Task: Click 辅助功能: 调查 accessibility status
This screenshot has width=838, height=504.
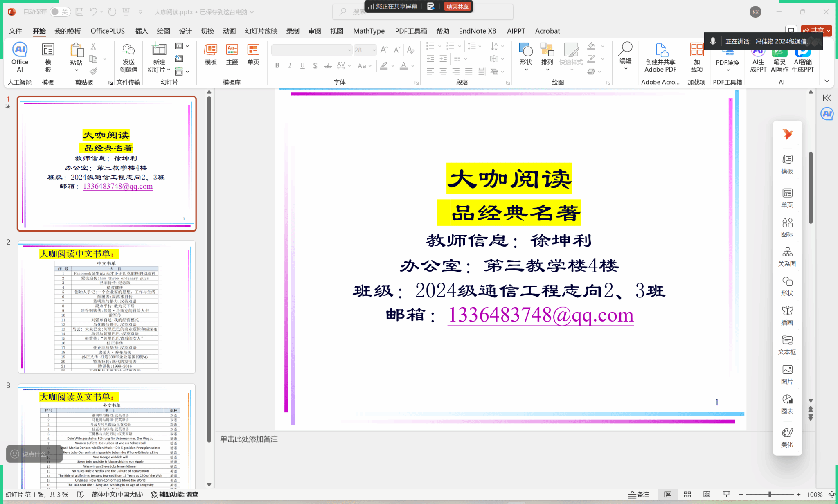Action: pyautogui.click(x=174, y=494)
